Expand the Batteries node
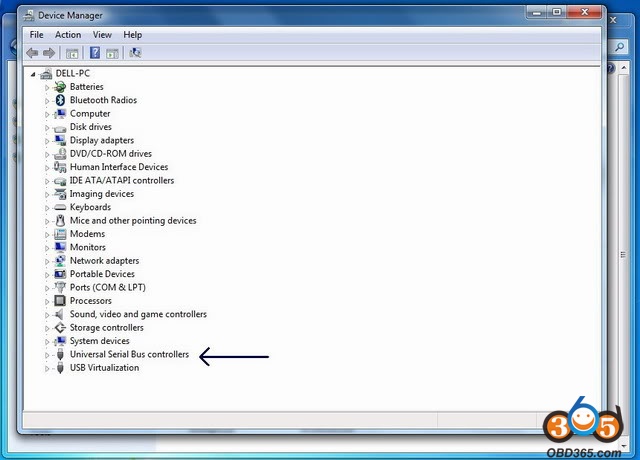Image resolution: width=640 pixels, height=460 pixels. tap(47, 88)
